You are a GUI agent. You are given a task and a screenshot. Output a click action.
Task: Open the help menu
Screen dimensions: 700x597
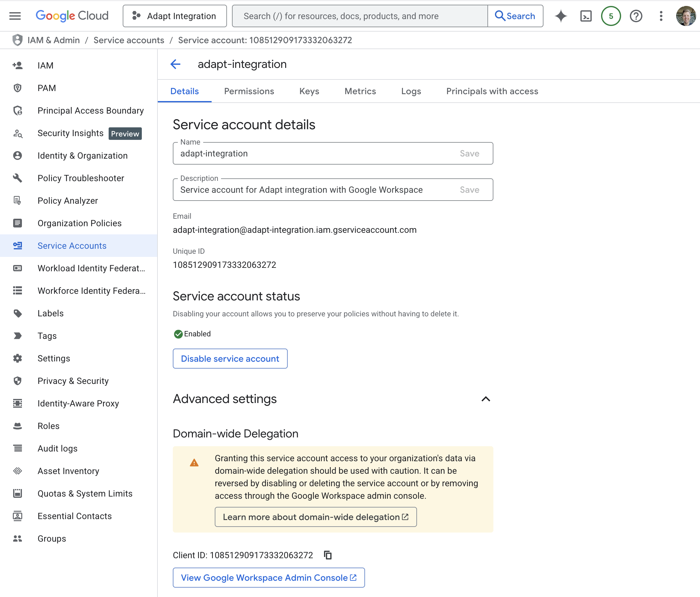click(x=636, y=16)
